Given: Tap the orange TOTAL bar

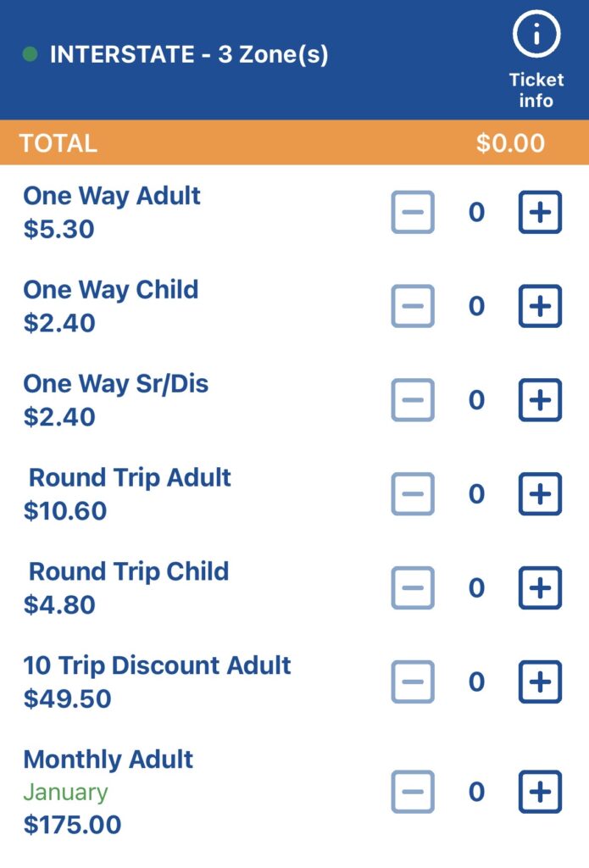Looking at the screenshot, I should coord(294,142).
